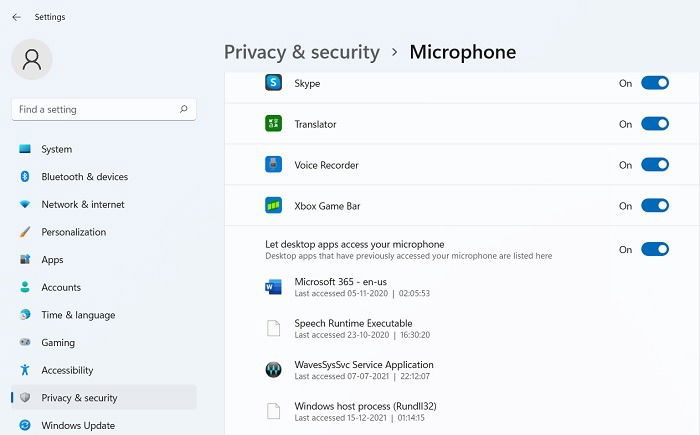Click the Xbox Game Bar icon

point(273,205)
